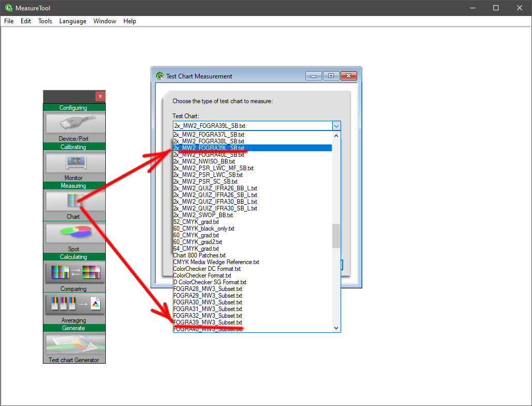Click the Test Chart combo box field
This screenshot has height=406, width=532.
[252, 126]
